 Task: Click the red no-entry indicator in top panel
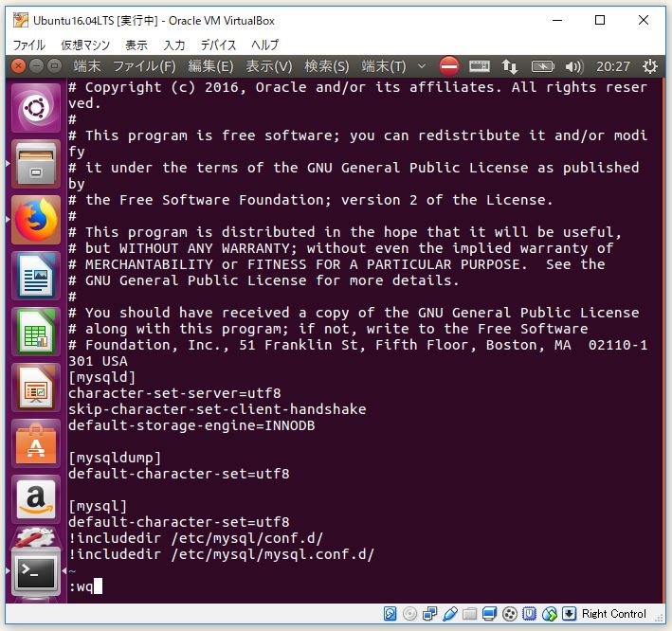coord(449,66)
